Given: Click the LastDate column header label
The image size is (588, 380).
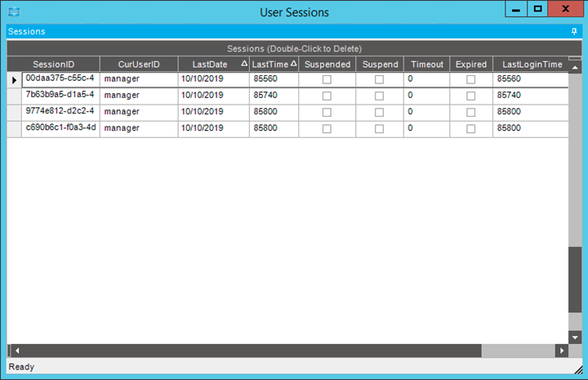Looking at the screenshot, I should pyautogui.click(x=210, y=65).
